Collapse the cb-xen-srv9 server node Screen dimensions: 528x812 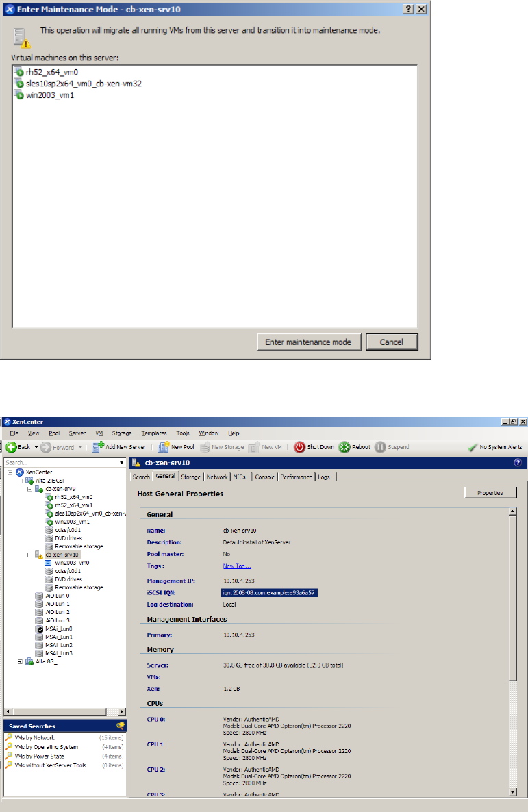point(29,489)
